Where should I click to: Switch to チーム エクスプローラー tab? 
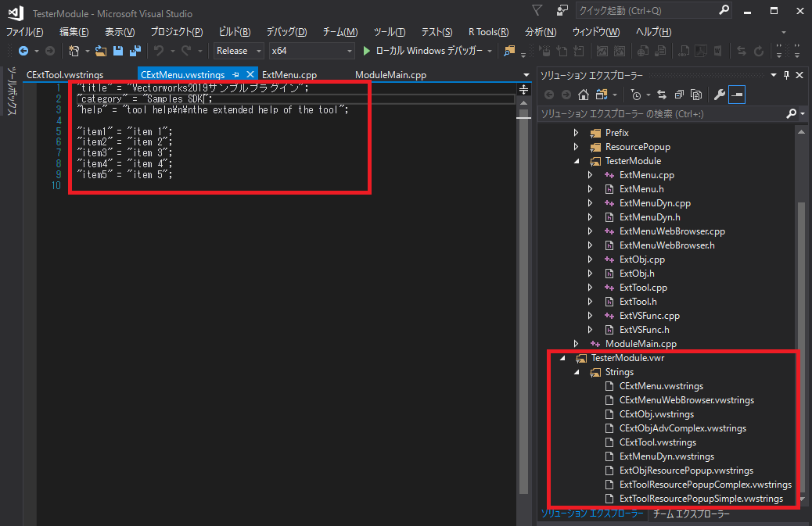tap(691, 514)
